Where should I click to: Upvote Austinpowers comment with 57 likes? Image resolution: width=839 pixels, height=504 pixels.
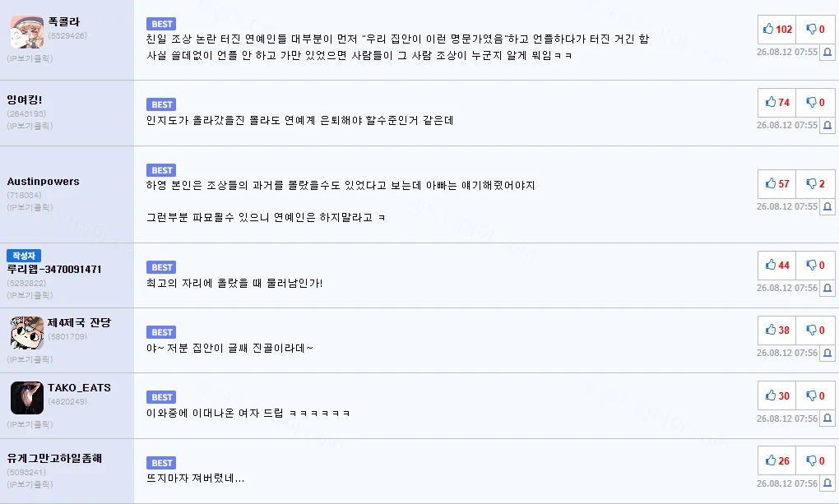(x=777, y=183)
